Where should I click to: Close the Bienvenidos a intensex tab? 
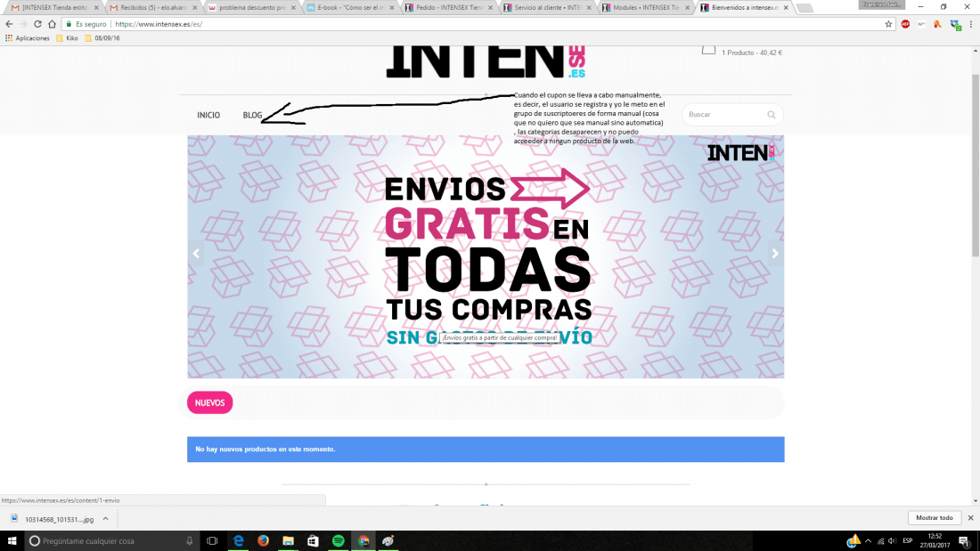pos(786,7)
